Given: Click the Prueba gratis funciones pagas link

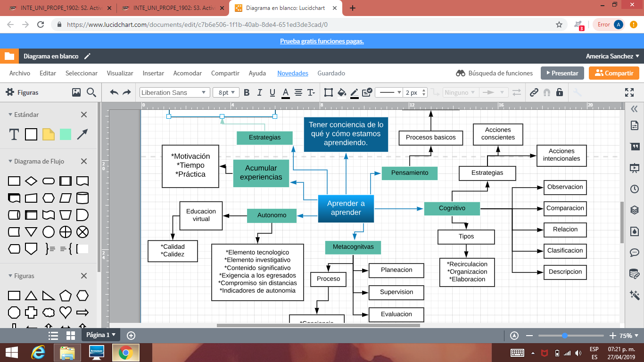Looking at the screenshot, I should tap(322, 41).
